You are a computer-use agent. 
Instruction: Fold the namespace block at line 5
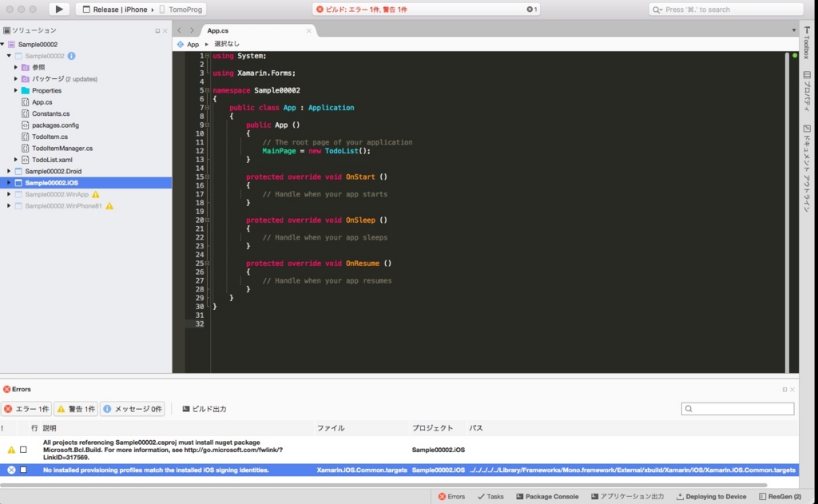(207, 90)
